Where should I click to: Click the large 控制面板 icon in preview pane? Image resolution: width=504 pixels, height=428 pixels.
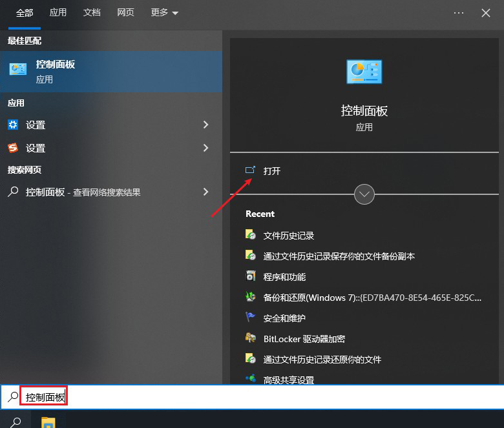tap(364, 71)
